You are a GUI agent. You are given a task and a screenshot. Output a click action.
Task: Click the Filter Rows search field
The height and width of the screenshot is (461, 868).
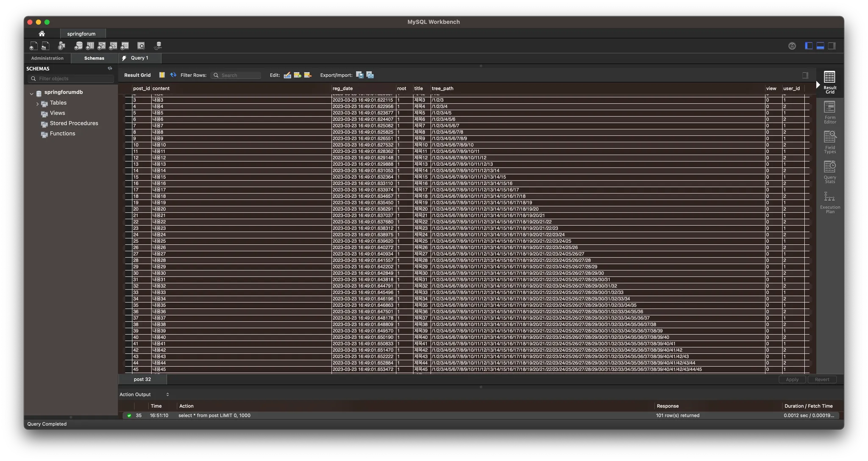(237, 75)
